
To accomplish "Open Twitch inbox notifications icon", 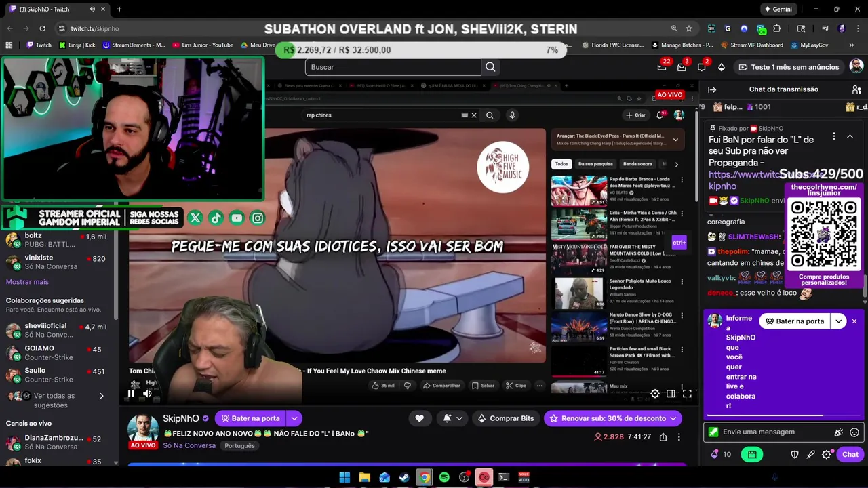I will [682, 67].
